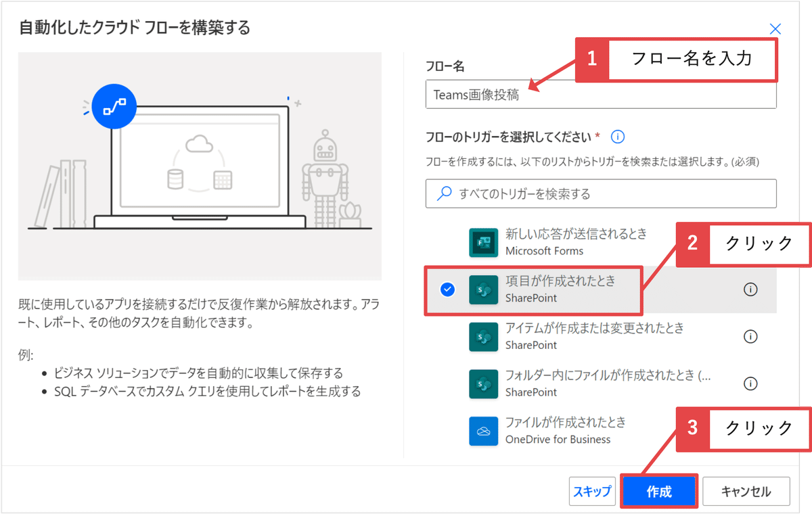
Task: Close the dialog with the X button
Action: pyautogui.click(x=775, y=29)
